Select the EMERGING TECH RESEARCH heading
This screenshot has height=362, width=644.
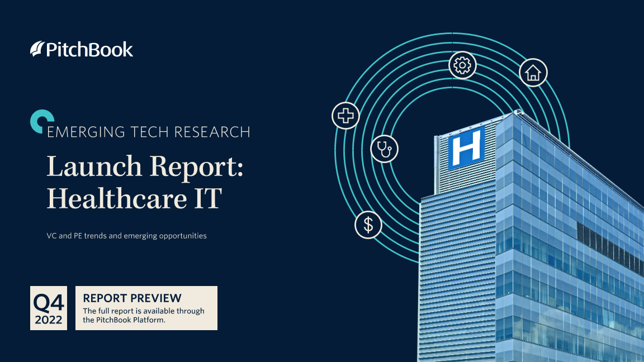point(149,132)
